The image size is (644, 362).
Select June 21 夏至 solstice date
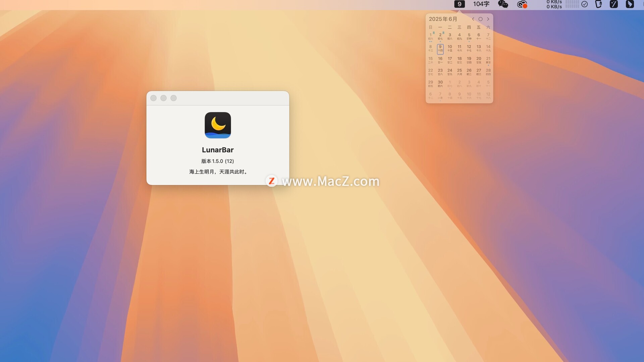click(x=488, y=61)
